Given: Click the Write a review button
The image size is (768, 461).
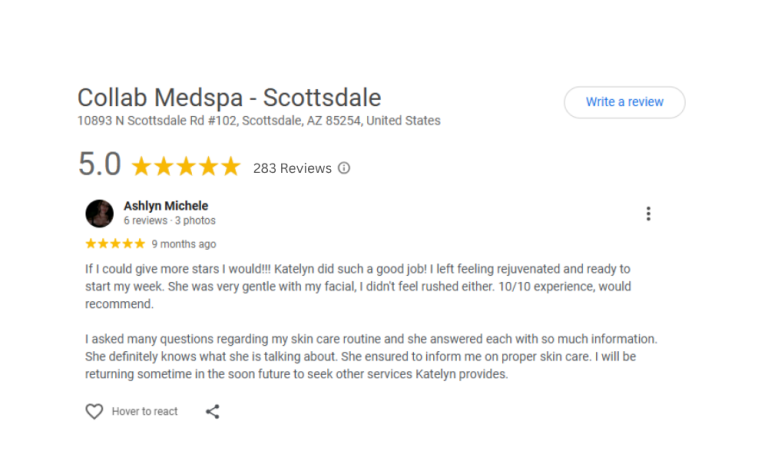Looking at the screenshot, I should tap(624, 102).
